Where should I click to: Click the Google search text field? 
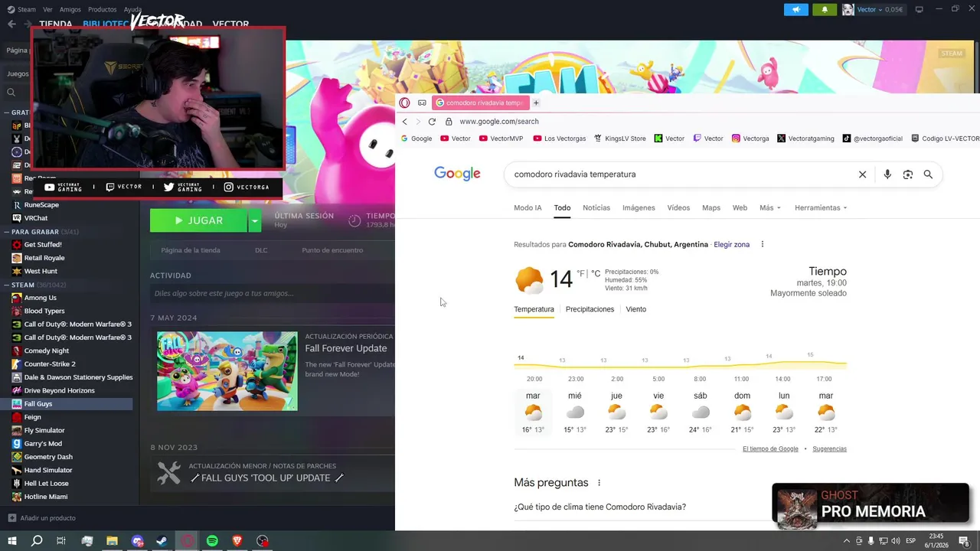[x=681, y=174]
